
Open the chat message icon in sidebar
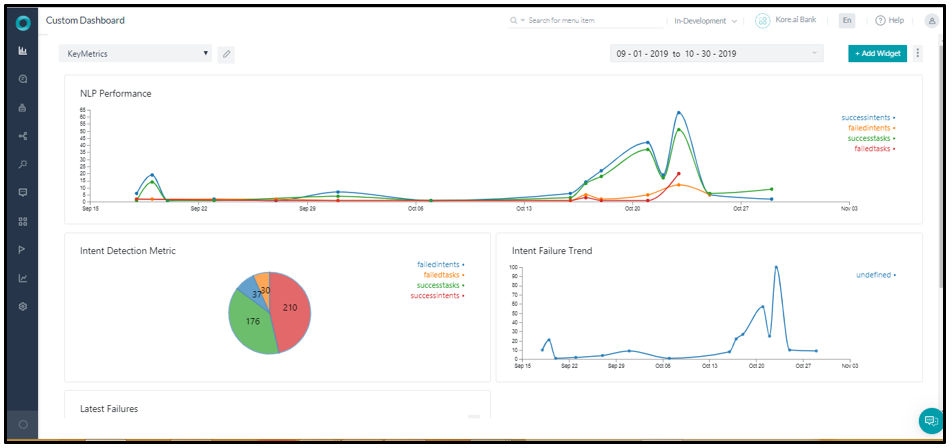(23, 192)
